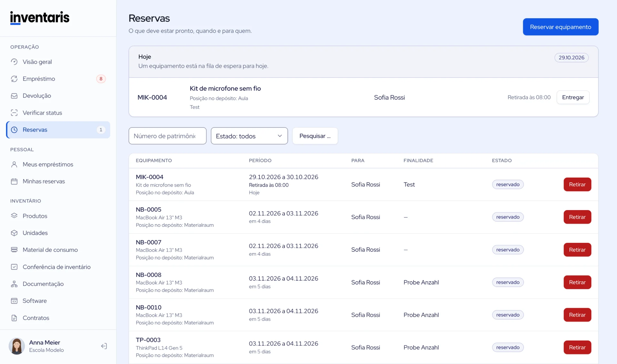Click Retirar in the NB-0008 row
This screenshot has height=364, width=617.
coord(577,282)
